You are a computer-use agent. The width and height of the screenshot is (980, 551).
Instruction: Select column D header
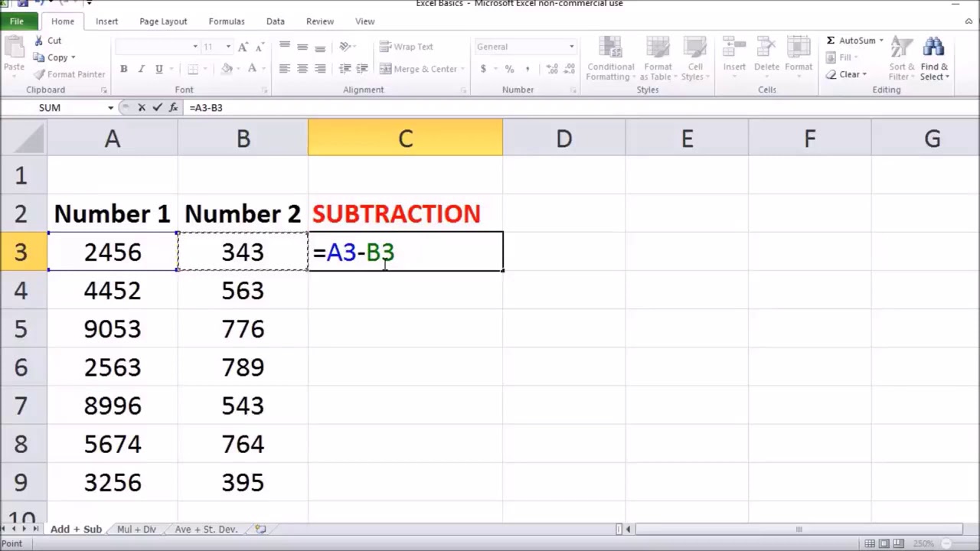[x=564, y=138]
